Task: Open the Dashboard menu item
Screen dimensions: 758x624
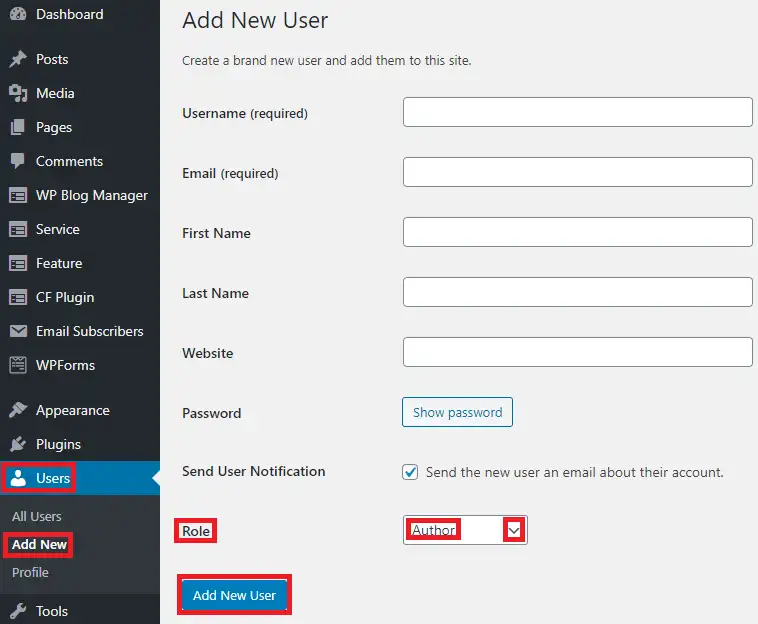Action: pos(70,14)
